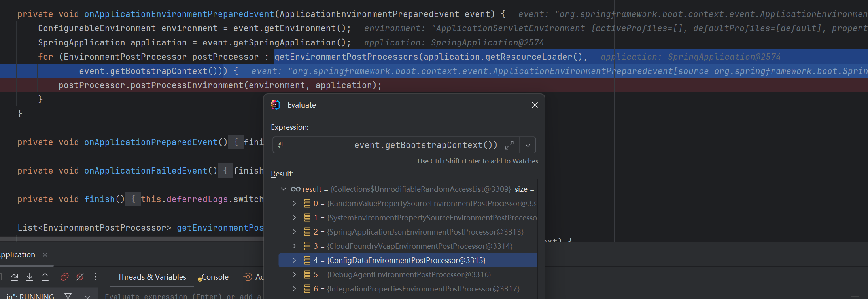Click the list element icon of row 0
Viewport: 868px width, 299px height.
[x=307, y=203]
